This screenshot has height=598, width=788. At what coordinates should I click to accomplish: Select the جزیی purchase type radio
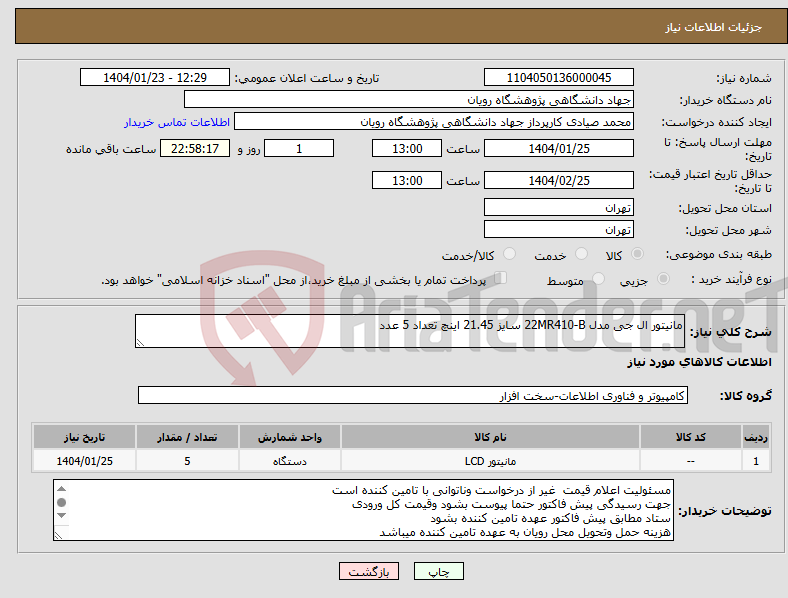[663, 278]
